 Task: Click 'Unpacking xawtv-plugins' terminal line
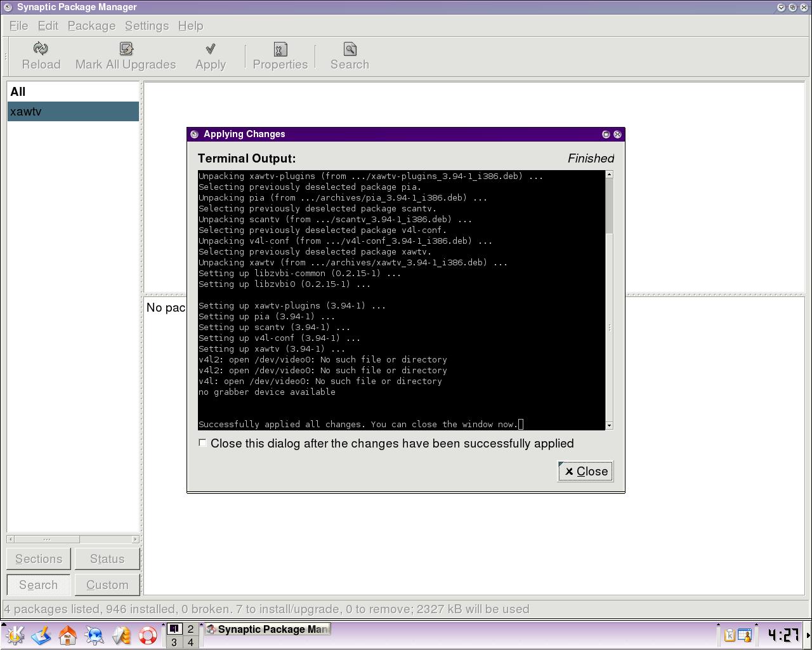tap(371, 176)
